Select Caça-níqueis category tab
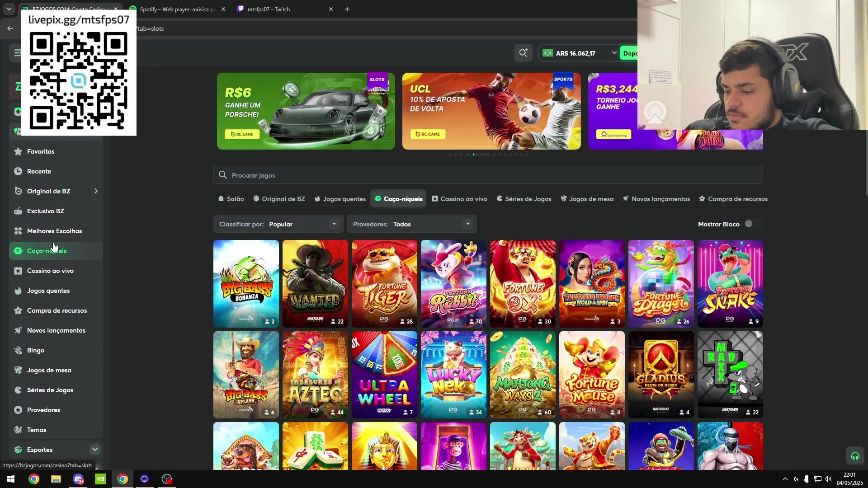The width and height of the screenshot is (868, 488). pyautogui.click(x=398, y=199)
